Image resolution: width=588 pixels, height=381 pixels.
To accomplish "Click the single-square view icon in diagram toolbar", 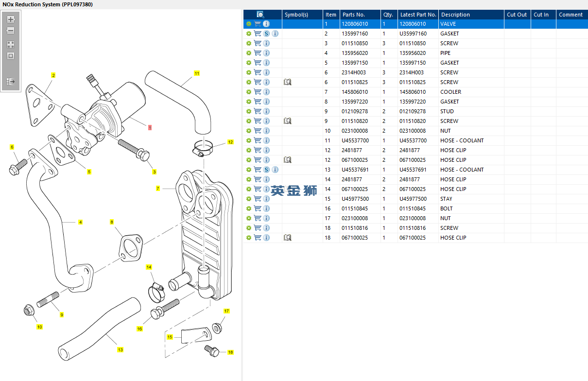I will (x=11, y=56).
